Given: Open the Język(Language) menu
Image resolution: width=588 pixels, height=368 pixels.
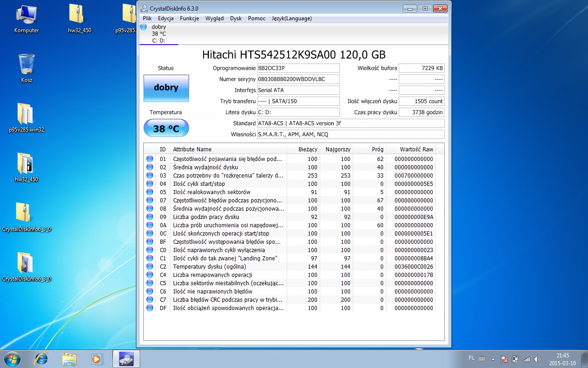Looking at the screenshot, I should 292,18.
